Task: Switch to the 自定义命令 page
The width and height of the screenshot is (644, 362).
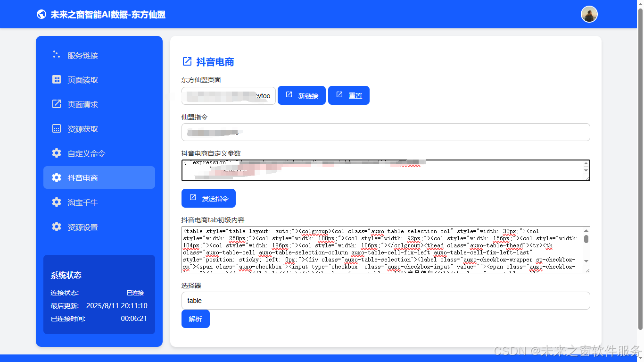Action: tap(99, 153)
